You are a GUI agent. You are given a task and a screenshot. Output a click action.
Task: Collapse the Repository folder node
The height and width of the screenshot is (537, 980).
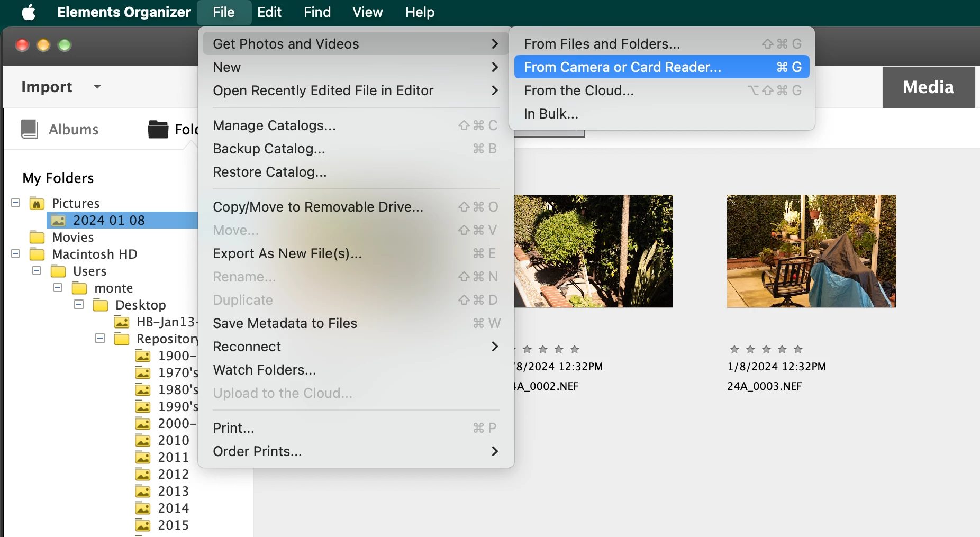pos(100,338)
